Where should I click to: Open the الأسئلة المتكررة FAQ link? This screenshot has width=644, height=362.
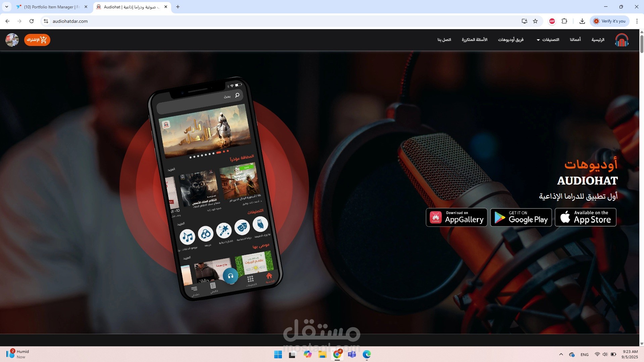tap(475, 40)
